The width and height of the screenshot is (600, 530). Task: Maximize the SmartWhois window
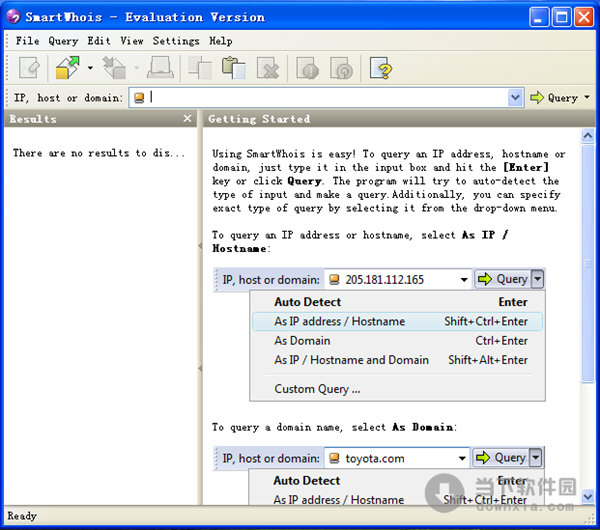pyautogui.click(x=562, y=17)
